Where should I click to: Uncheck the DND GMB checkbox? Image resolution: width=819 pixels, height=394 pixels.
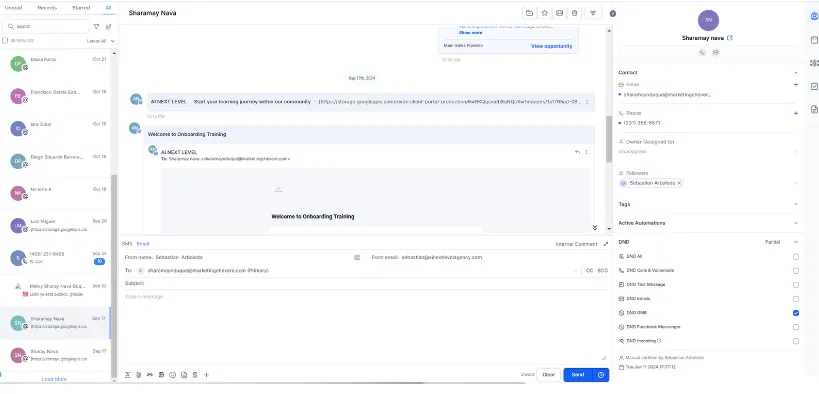pos(795,313)
